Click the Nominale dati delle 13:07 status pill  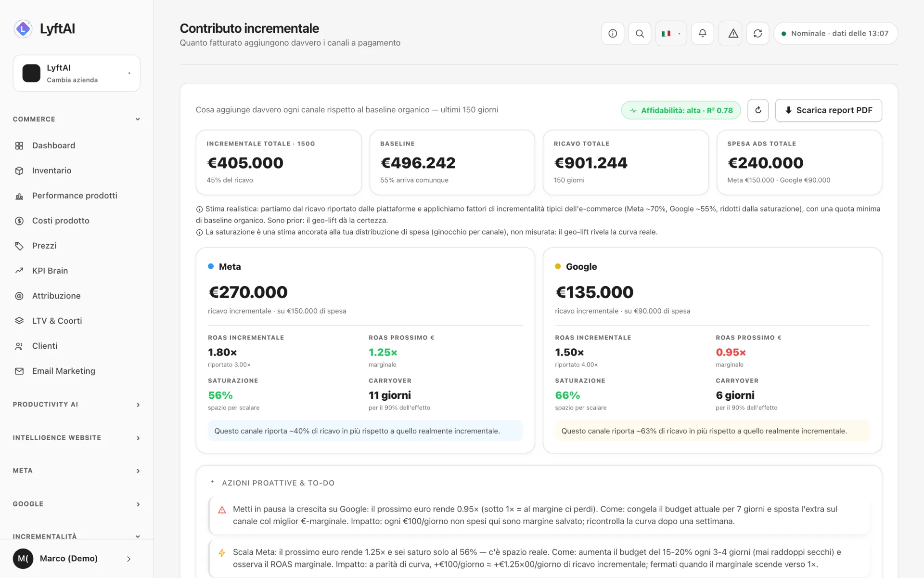pos(835,34)
